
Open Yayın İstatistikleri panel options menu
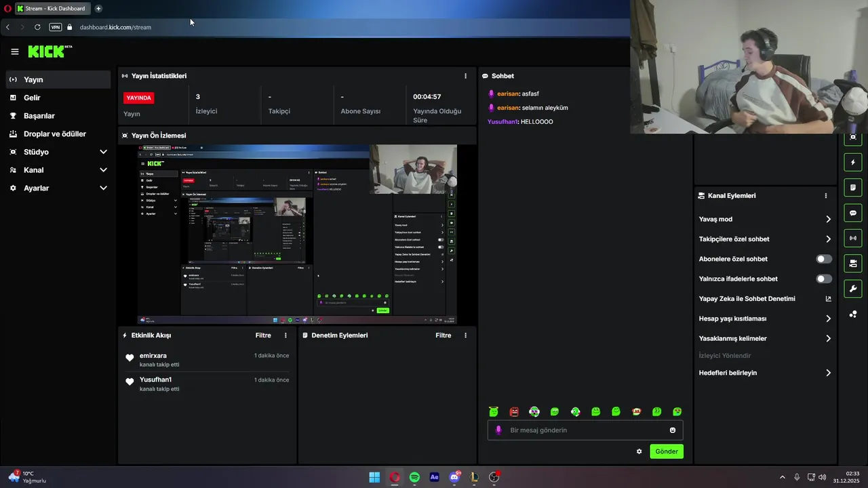[465, 76]
